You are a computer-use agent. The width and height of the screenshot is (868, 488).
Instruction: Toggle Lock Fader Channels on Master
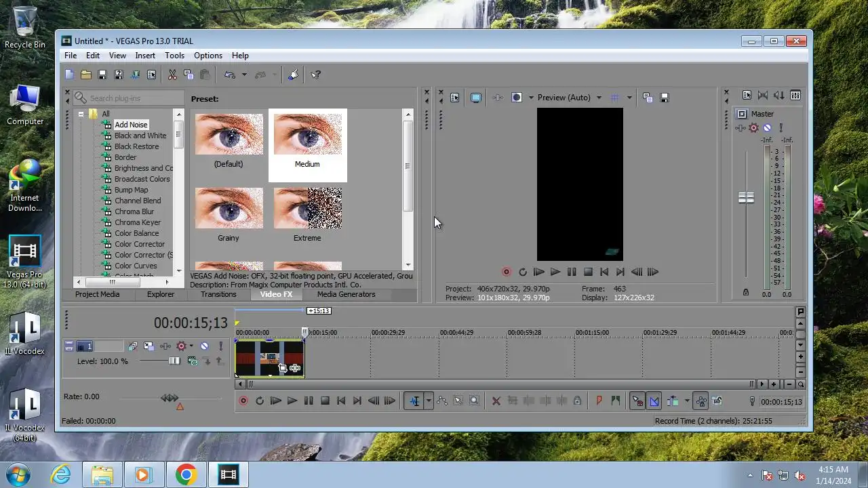click(x=746, y=293)
